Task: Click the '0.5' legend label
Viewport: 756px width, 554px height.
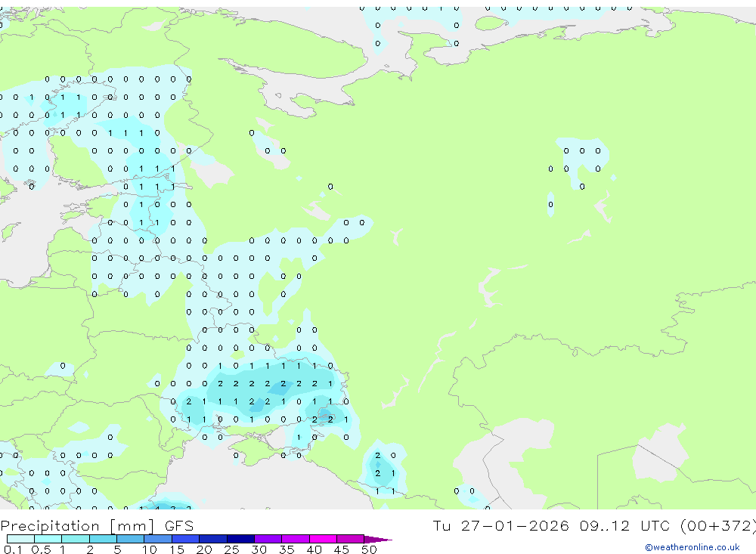Action: (x=41, y=549)
